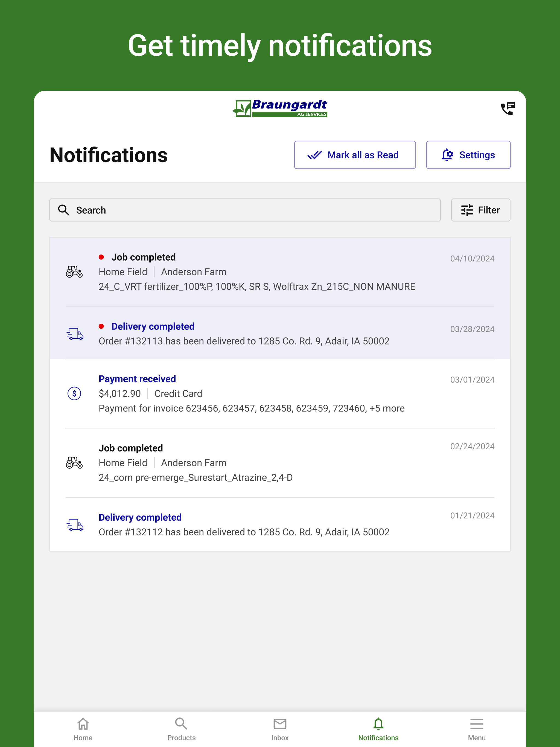The image size is (560, 747).
Task: Switch to Products tab
Action: (181, 730)
